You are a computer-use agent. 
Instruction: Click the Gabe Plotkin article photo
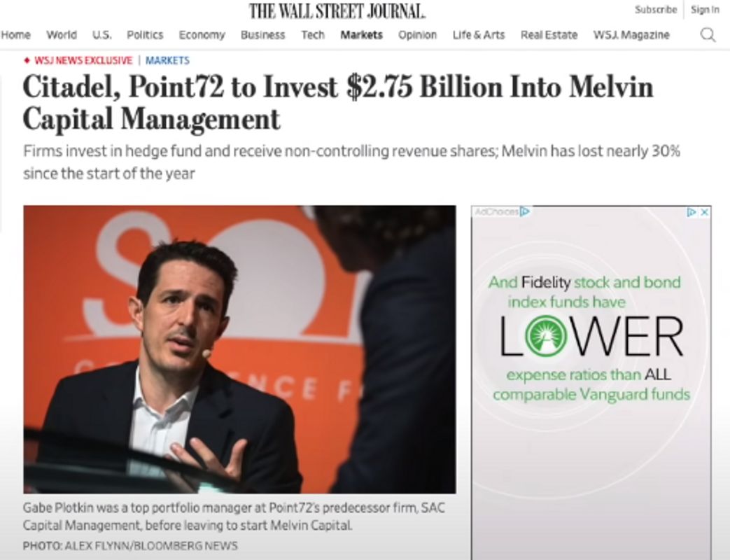coord(240,349)
